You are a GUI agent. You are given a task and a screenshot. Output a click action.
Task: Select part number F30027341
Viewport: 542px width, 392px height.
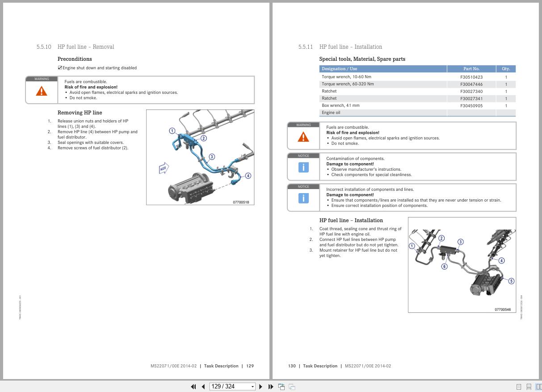[x=471, y=98]
